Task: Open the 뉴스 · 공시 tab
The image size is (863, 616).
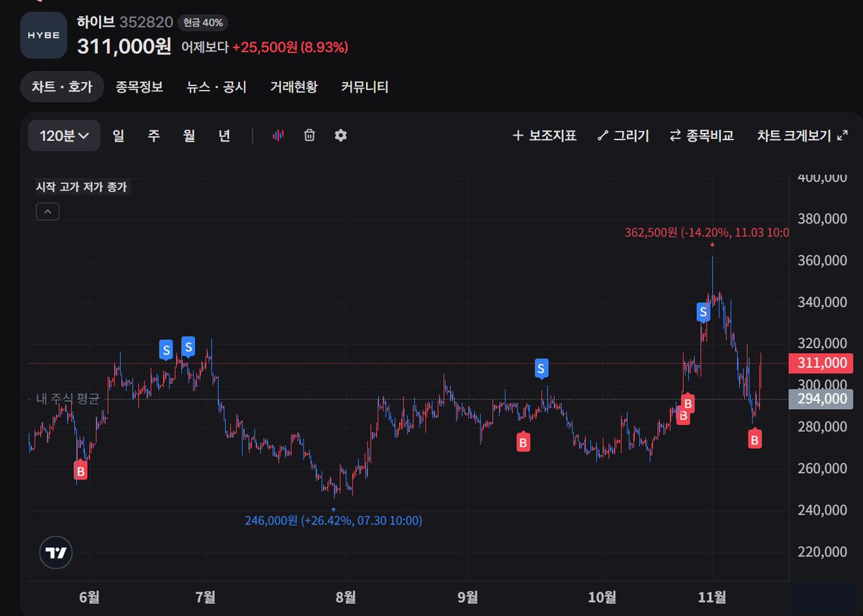Action: [216, 87]
